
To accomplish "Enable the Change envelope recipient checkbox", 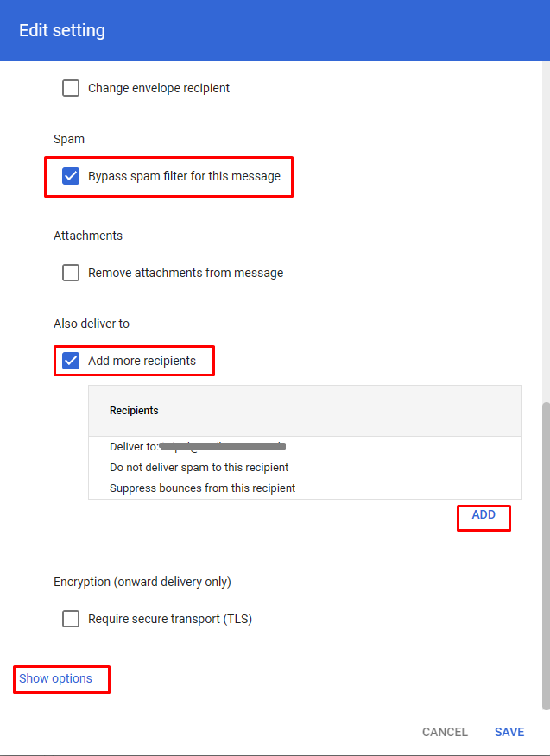I will click(71, 88).
